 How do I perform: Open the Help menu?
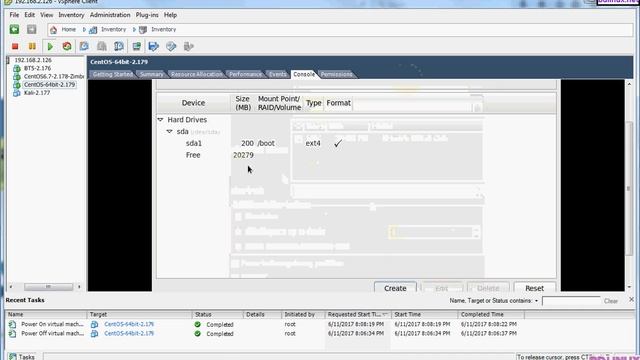170,15
